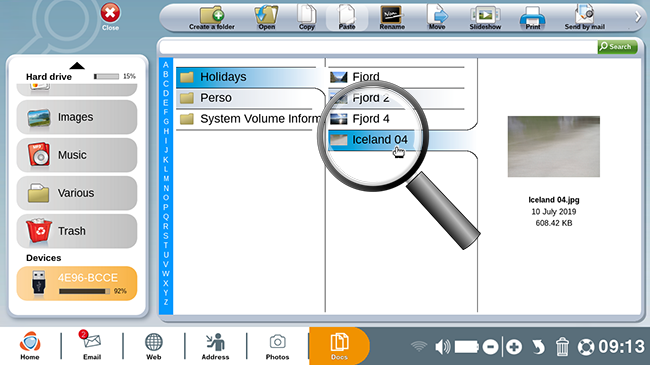The height and width of the screenshot is (365, 650).
Task: Send the selected file by mail
Action: click(585, 18)
